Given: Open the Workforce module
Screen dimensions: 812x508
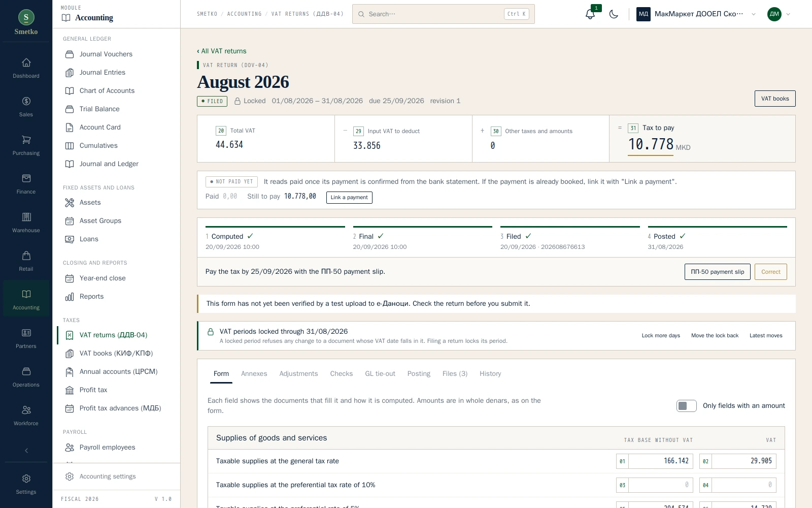Looking at the screenshot, I should click(x=26, y=416).
